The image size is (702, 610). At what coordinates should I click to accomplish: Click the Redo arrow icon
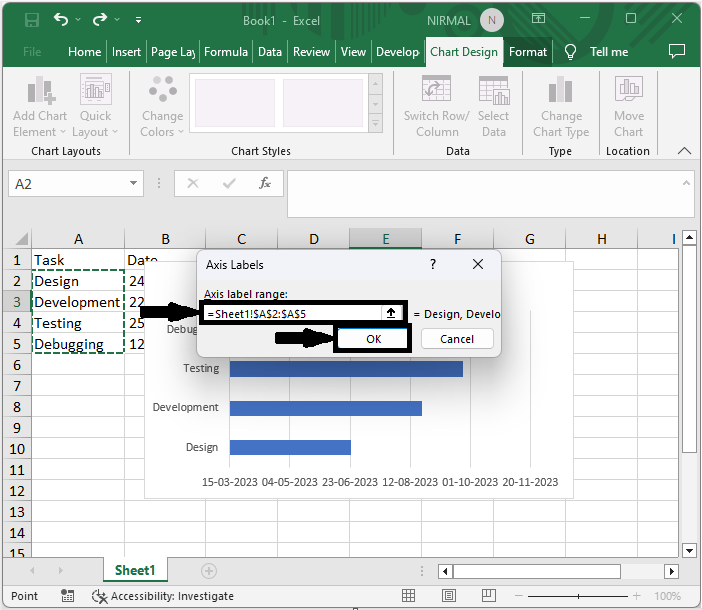[x=101, y=20]
